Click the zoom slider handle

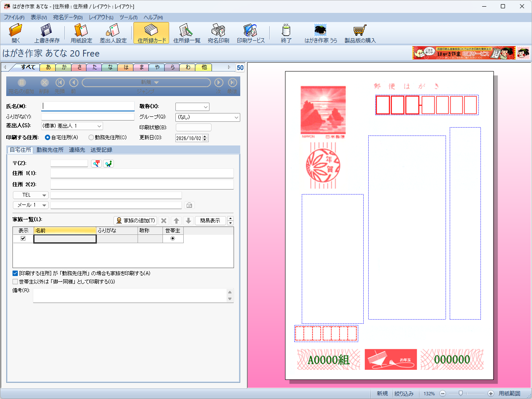[x=461, y=393]
